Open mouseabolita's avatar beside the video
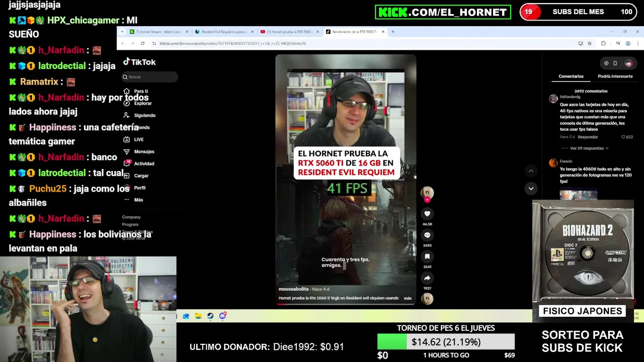644x362 pixels. click(x=427, y=192)
